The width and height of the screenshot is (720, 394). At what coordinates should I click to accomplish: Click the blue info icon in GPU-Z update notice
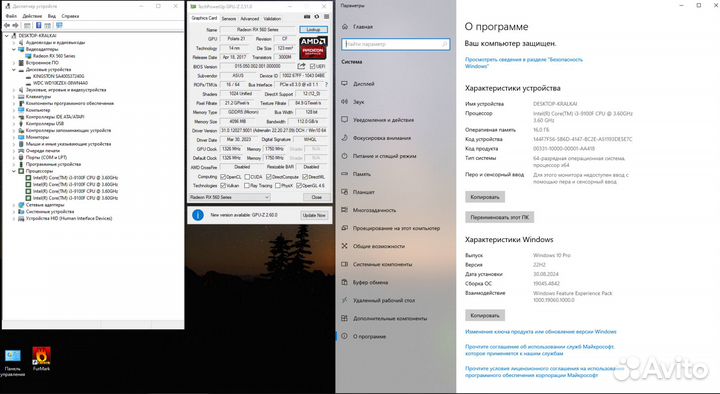pos(198,215)
